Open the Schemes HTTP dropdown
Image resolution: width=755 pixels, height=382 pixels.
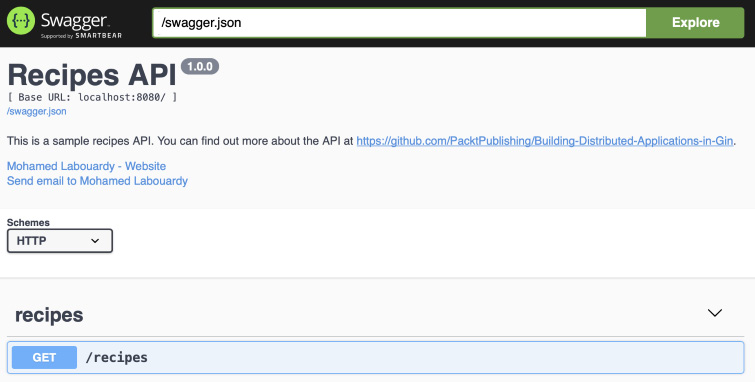(x=60, y=241)
